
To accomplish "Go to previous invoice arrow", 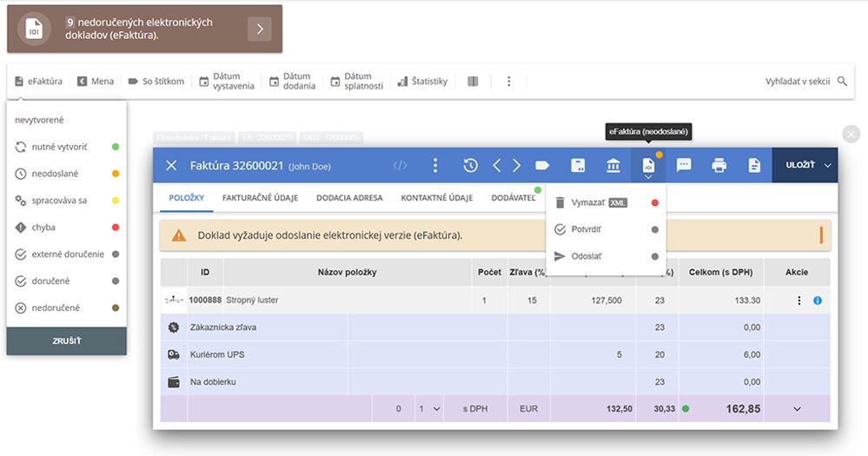I will 496,166.
